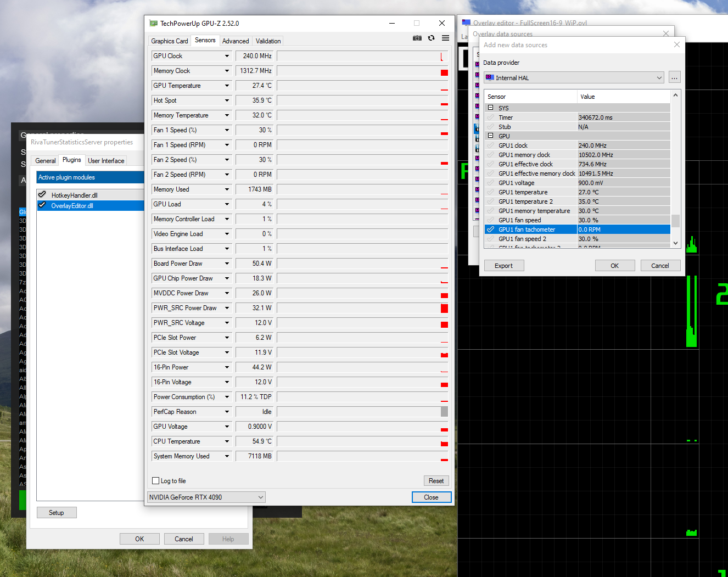Open the User Interface tab
Image resolution: width=728 pixels, height=577 pixels.
point(106,161)
